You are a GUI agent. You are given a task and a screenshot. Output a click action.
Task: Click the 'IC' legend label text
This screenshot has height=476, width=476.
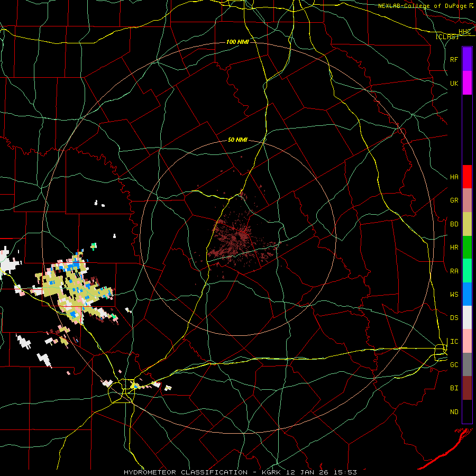[x=454, y=341]
